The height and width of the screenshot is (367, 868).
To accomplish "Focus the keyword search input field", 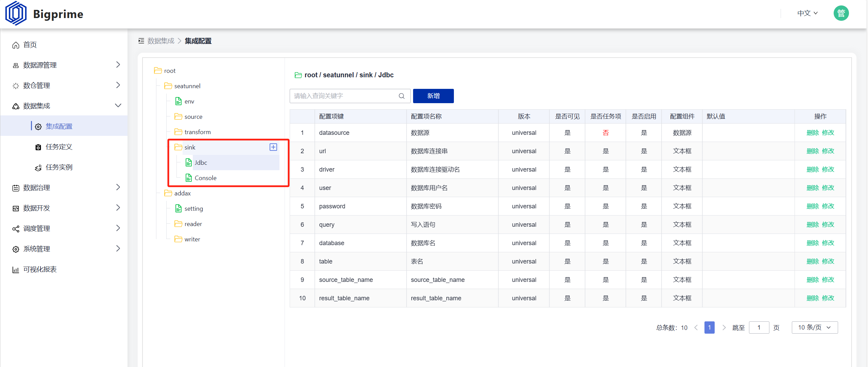I will 350,96.
